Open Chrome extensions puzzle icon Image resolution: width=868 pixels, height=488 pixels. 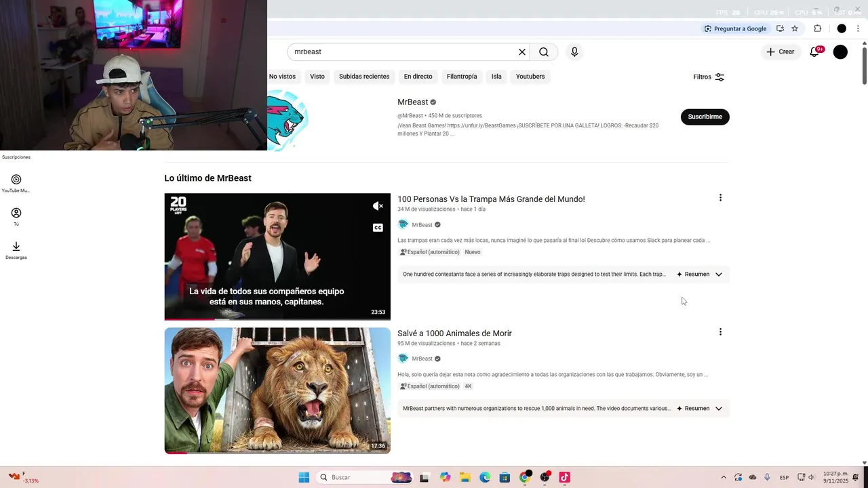tap(817, 28)
